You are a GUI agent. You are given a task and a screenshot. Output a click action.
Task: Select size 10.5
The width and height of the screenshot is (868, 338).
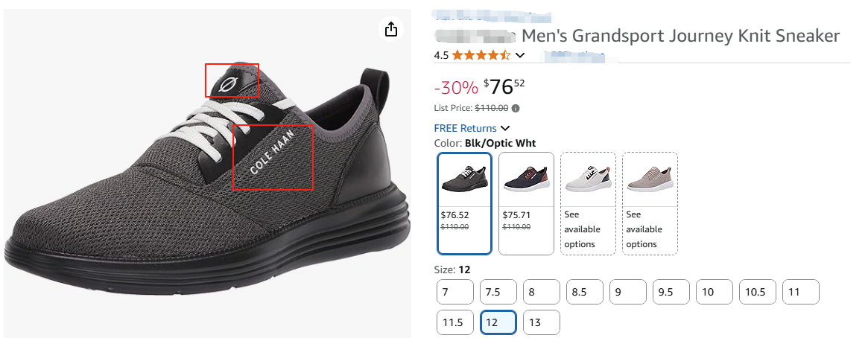point(757,293)
